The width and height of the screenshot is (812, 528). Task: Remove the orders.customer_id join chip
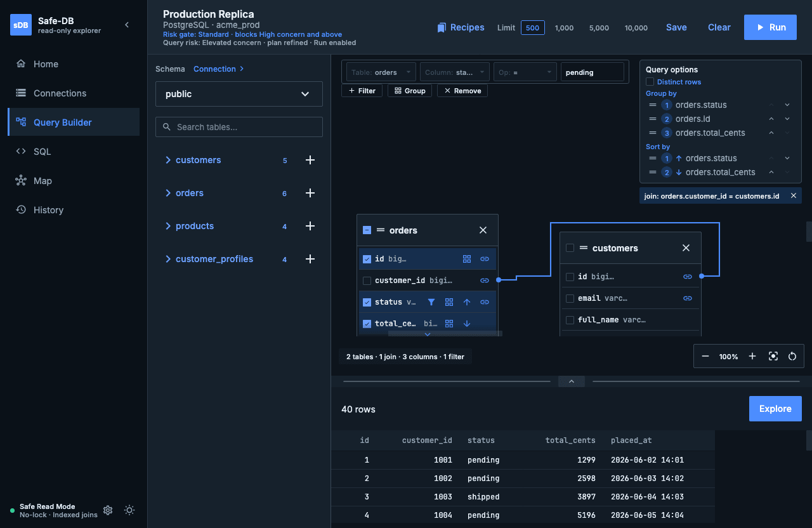(794, 196)
